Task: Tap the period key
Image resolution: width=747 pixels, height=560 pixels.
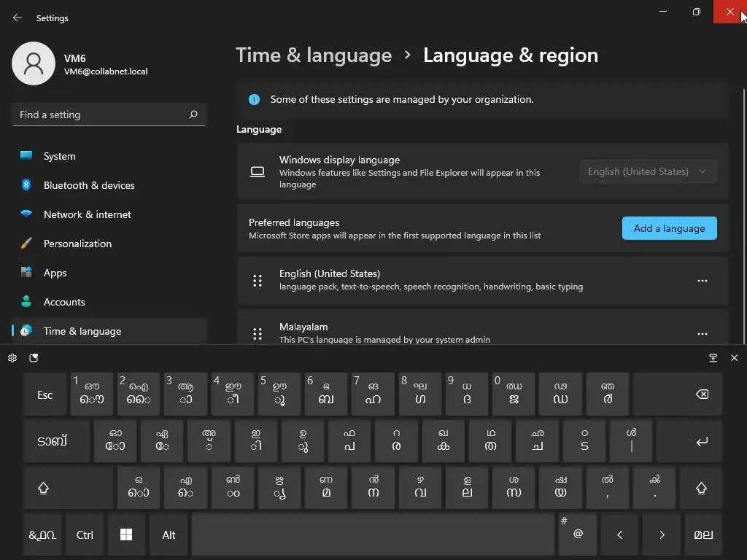Action: [x=654, y=488]
